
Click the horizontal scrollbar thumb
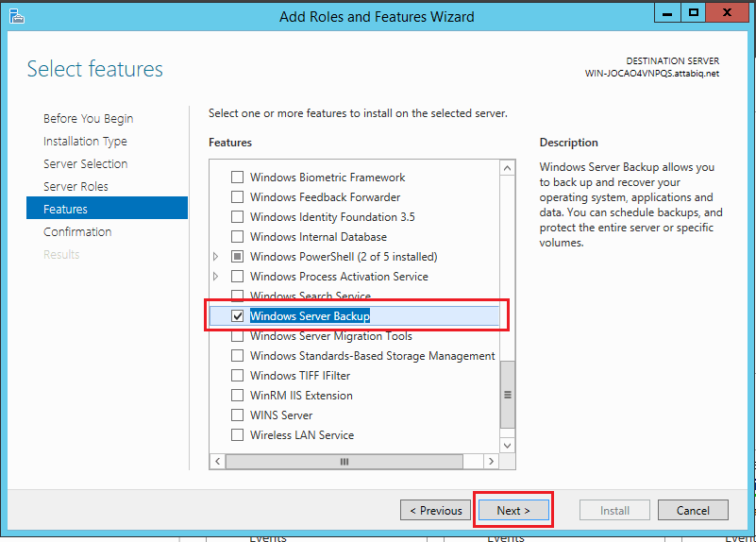344,462
